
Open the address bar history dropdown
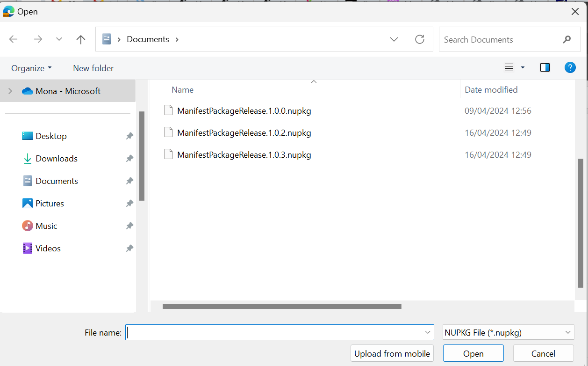point(394,39)
